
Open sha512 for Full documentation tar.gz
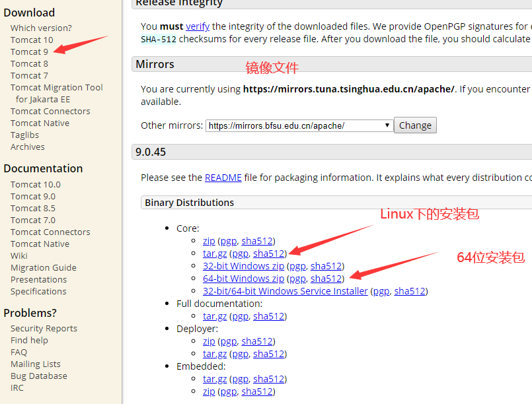point(269,316)
